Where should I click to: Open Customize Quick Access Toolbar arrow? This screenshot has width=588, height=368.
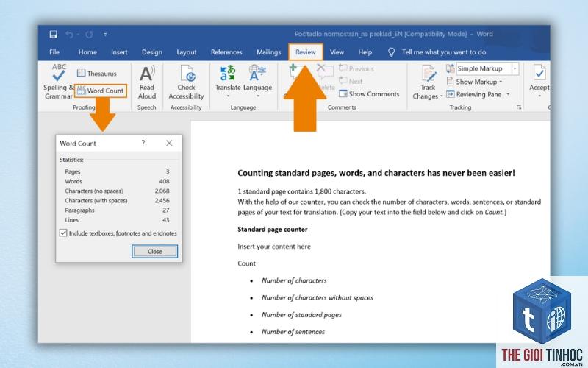pyautogui.click(x=105, y=35)
